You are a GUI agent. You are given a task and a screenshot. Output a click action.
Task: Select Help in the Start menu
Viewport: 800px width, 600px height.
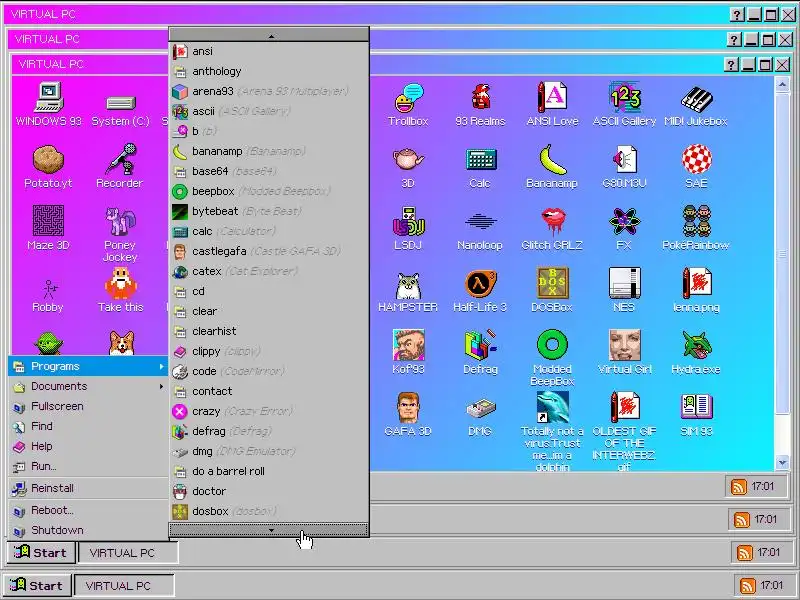pyautogui.click(x=88, y=446)
